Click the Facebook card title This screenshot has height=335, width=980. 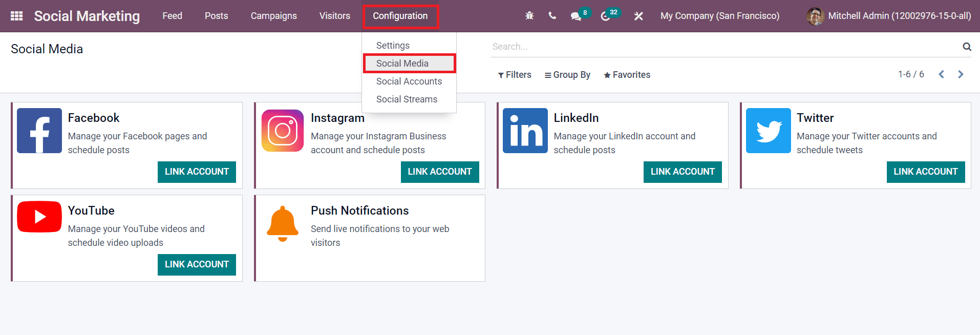tap(94, 118)
